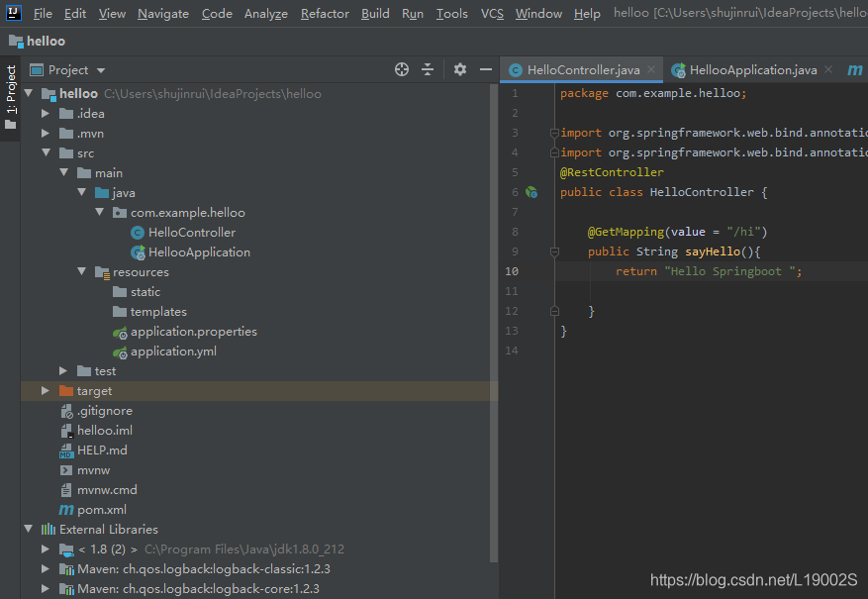Image resolution: width=868 pixels, height=599 pixels.
Task: Select the HelloController.java editor tab
Action: pos(583,70)
